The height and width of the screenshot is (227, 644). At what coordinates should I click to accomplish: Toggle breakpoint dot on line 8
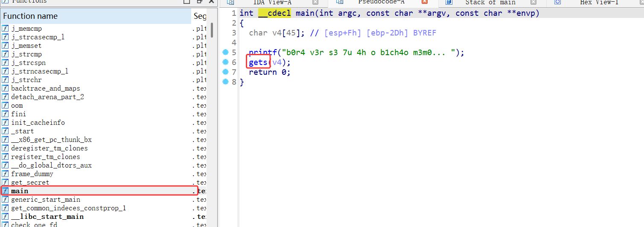(225, 82)
